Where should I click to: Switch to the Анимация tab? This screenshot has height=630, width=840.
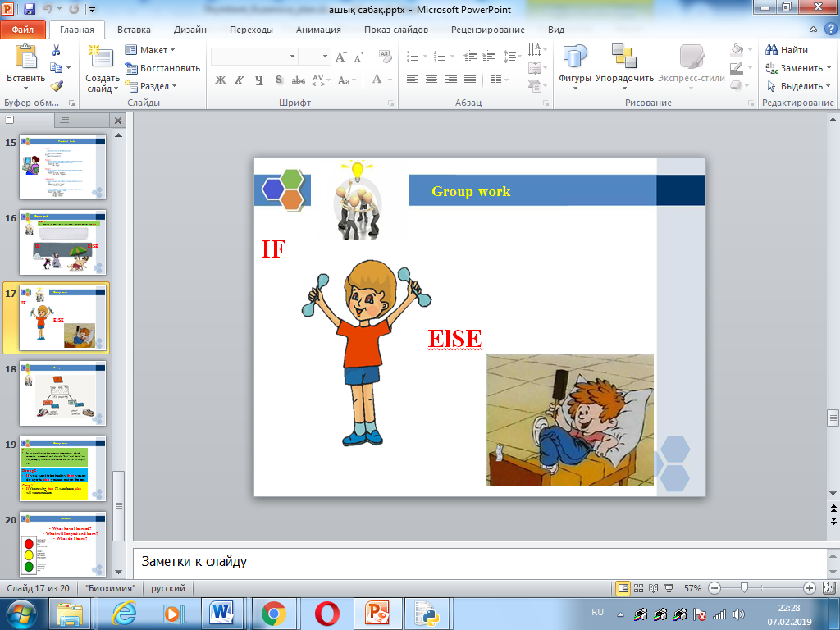(x=319, y=30)
